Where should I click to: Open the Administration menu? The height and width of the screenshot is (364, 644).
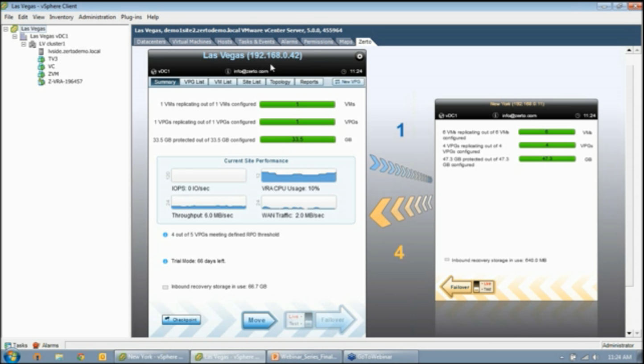click(97, 17)
